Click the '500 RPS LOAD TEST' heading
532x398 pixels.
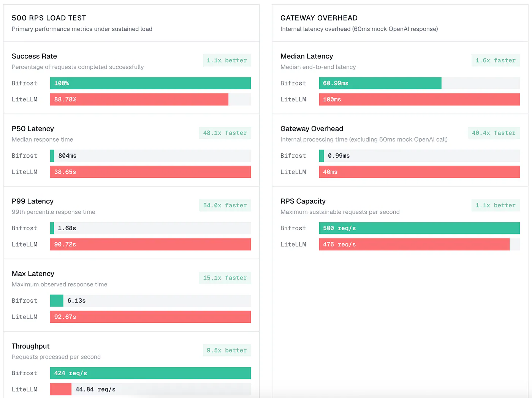(49, 18)
